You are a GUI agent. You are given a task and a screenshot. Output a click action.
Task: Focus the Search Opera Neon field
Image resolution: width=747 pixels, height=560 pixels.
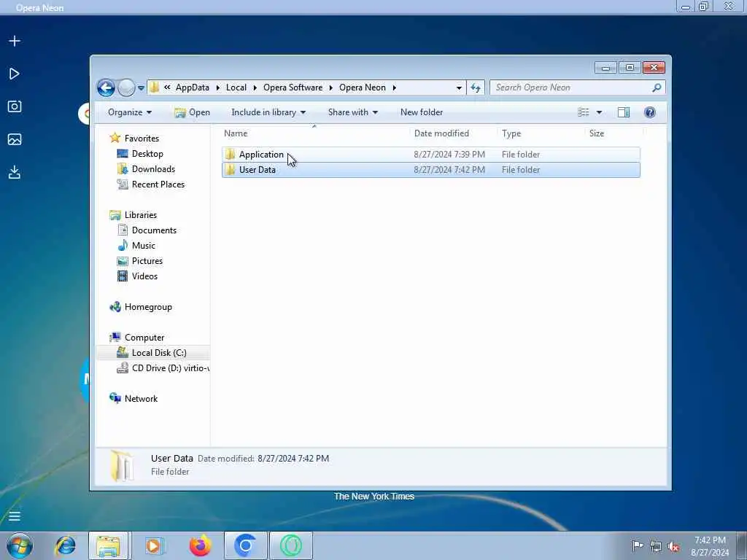[577, 87]
